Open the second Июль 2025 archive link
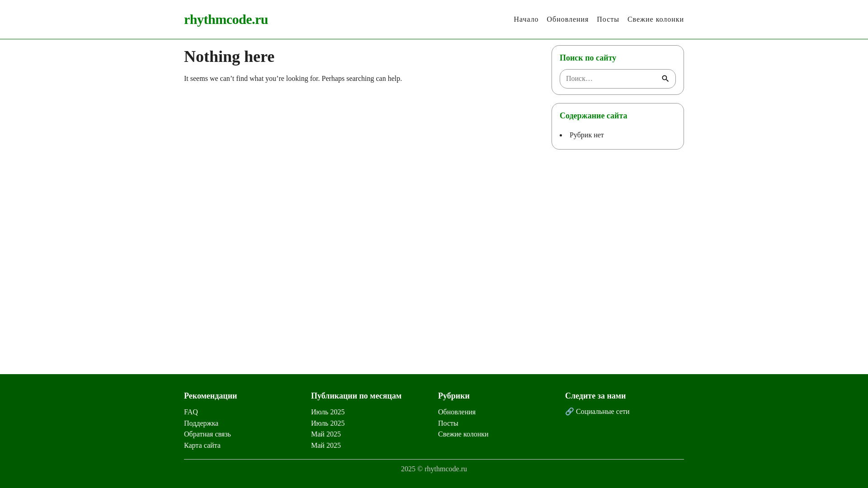This screenshot has width=868, height=488. 328,423
